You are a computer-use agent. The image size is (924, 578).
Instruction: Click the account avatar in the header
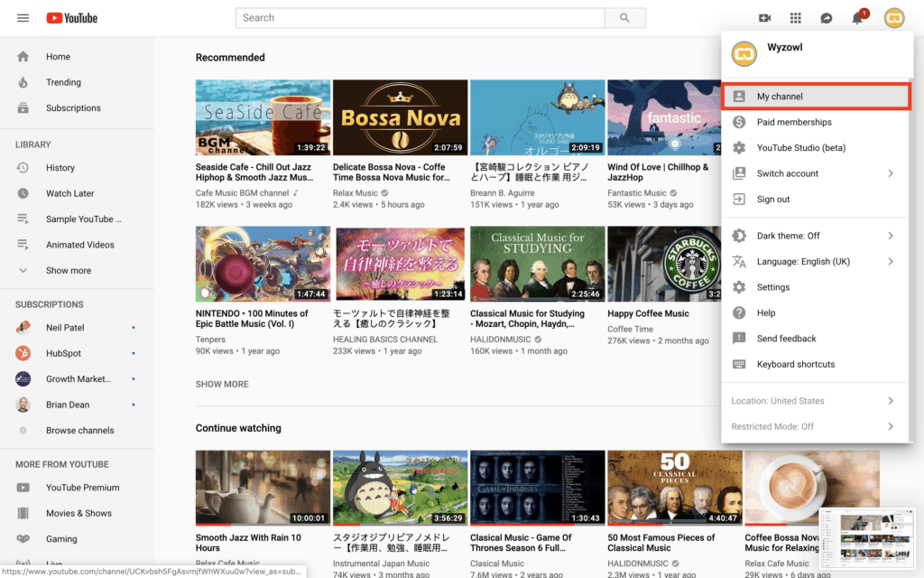tap(894, 18)
